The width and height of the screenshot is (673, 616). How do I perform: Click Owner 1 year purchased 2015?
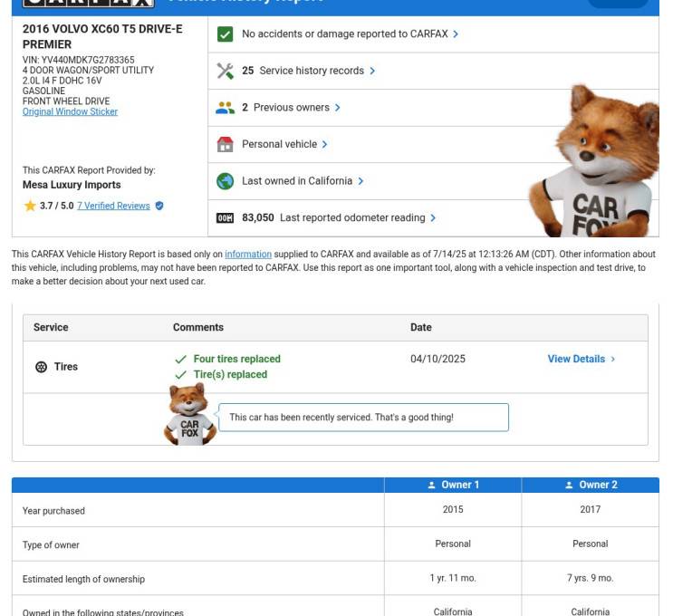point(453,509)
